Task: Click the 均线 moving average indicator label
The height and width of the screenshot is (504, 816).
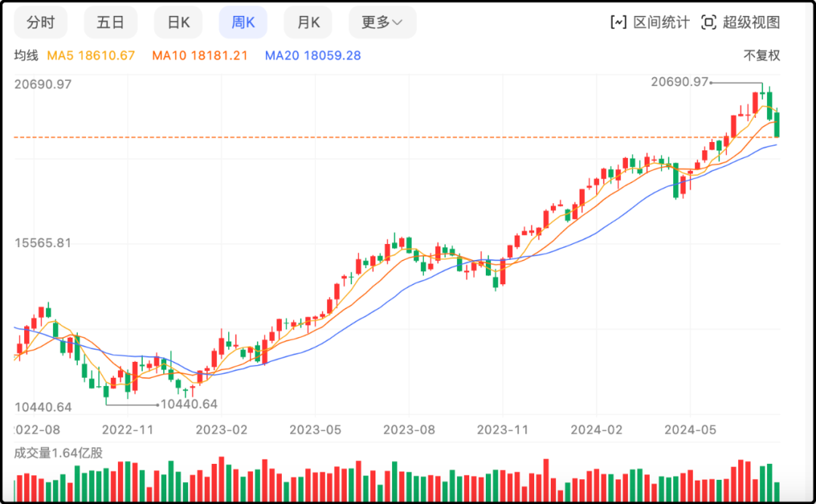Action: pyautogui.click(x=26, y=55)
